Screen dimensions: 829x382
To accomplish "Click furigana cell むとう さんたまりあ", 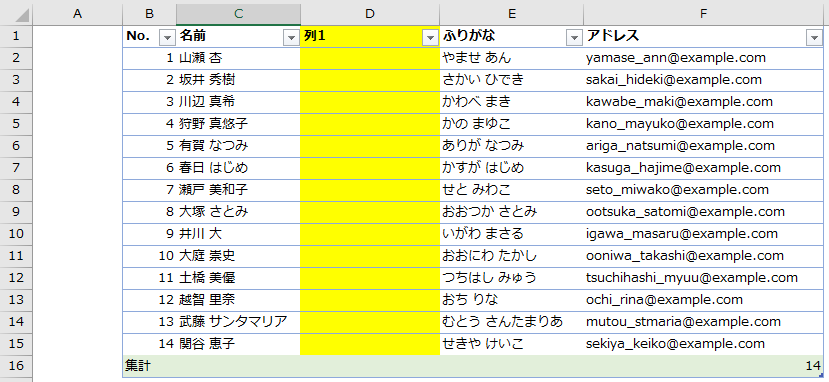I will click(x=511, y=322).
